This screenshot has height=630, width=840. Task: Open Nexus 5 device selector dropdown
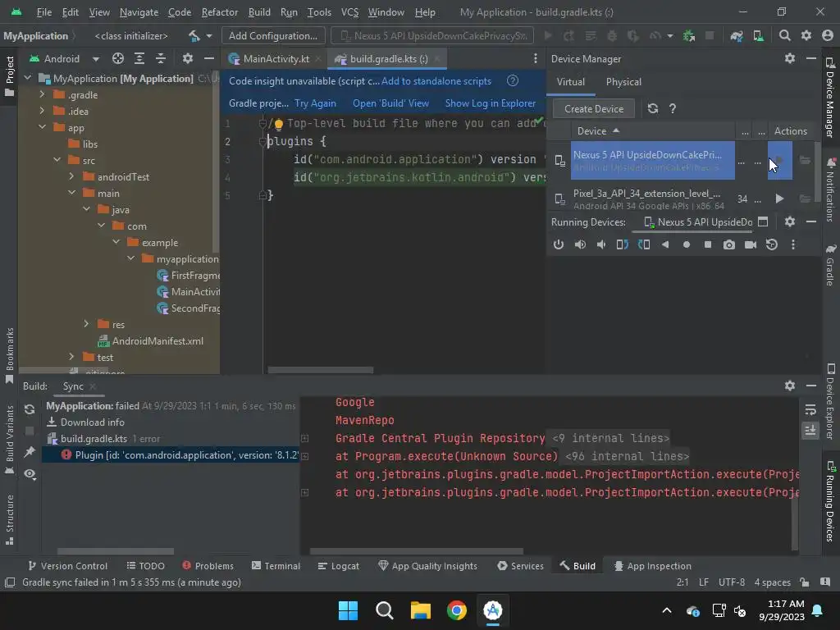coord(431,36)
